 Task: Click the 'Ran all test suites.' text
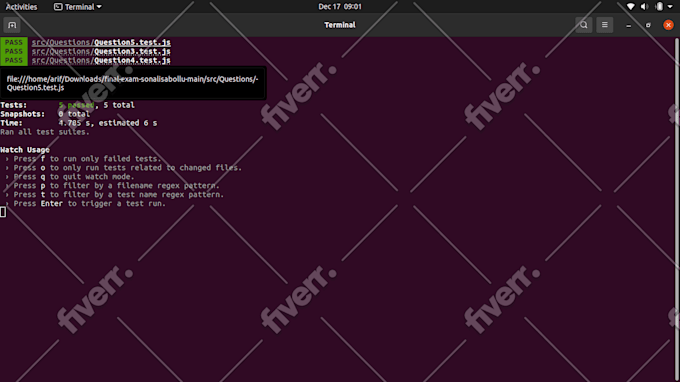[x=45, y=132]
